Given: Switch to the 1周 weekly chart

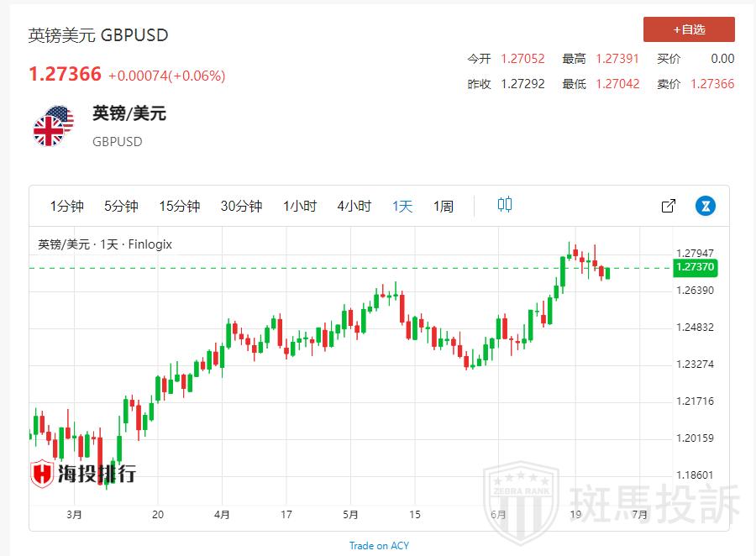Looking at the screenshot, I should tap(444, 206).
